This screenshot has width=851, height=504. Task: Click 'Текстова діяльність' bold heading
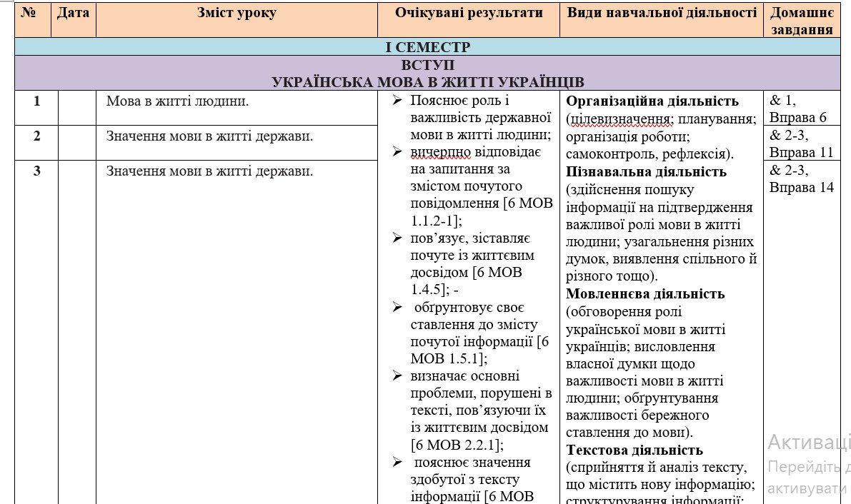click(634, 450)
